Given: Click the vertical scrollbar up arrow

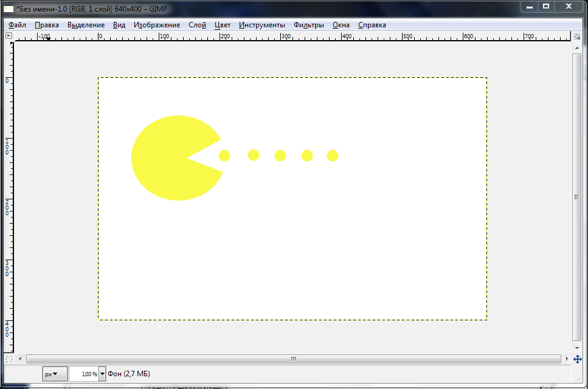Looking at the screenshot, I should point(576,48).
